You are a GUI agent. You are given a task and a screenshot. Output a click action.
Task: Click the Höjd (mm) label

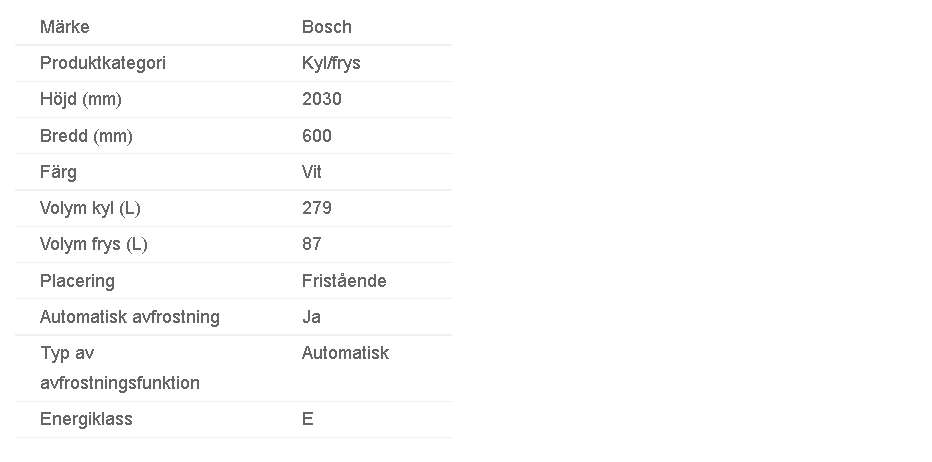pos(81,99)
